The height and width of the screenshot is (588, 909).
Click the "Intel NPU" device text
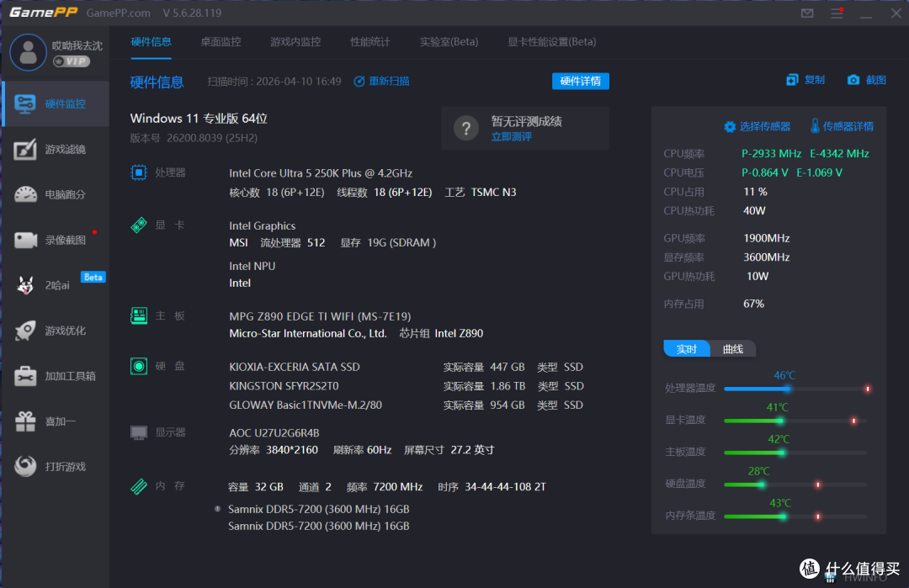click(x=252, y=266)
